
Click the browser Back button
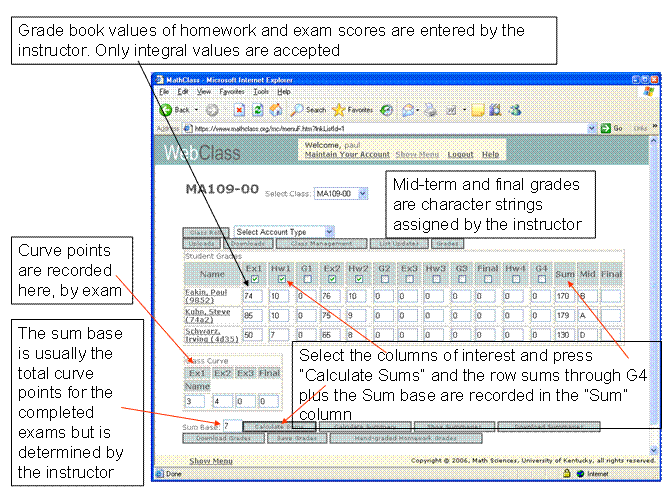tap(175, 109)
